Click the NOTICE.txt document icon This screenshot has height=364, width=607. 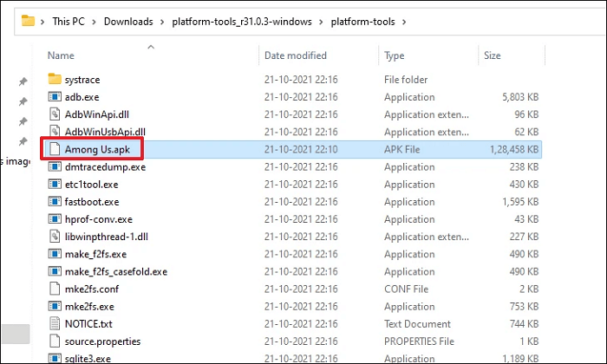click(x=55, y=323)
